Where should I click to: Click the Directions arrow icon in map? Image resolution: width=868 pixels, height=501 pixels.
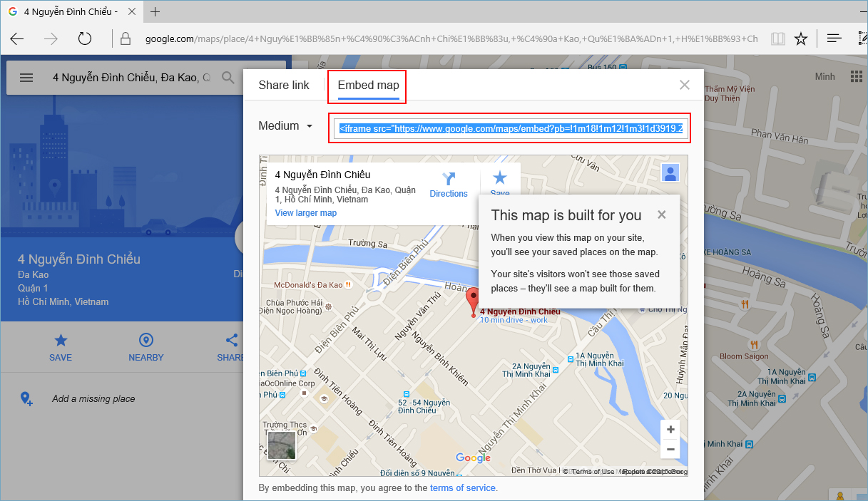(449, 179)
